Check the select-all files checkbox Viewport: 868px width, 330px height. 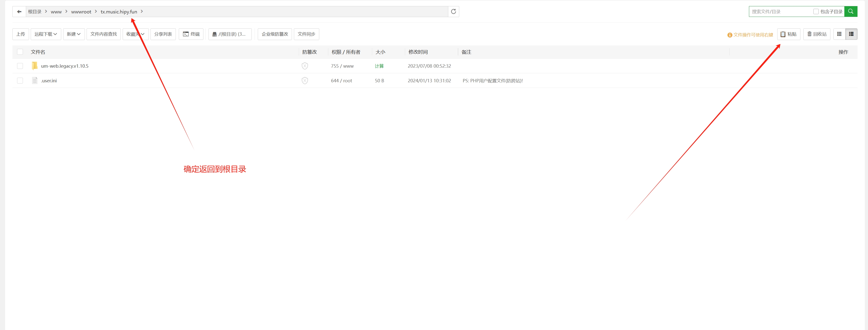click(20, 52)
